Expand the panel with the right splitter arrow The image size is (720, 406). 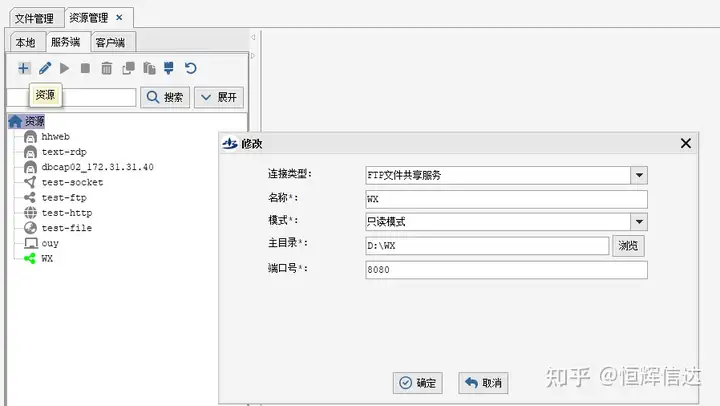click(253, 56)
